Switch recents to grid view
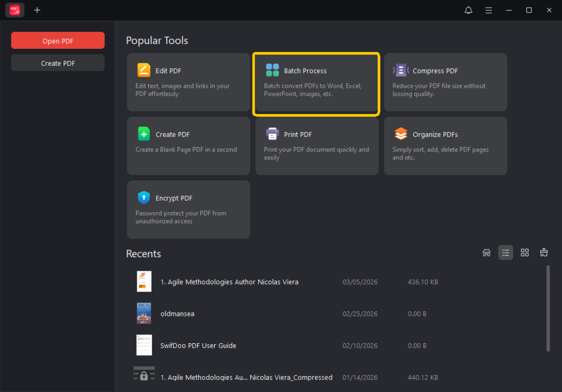This screenshot has width=562, height=392. (525, 253)
